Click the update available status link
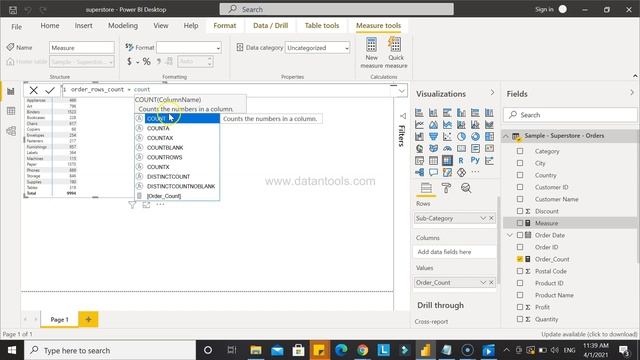 (x=589, y=334)
